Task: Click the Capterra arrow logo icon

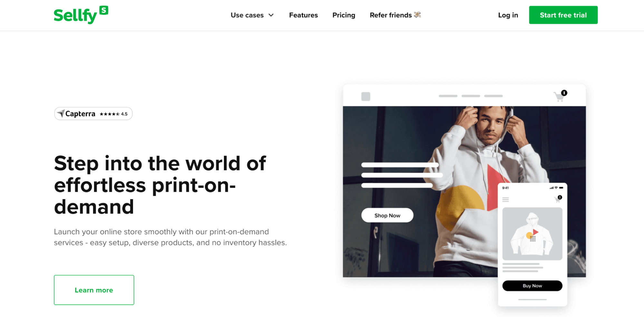Action: click(61, 113)
